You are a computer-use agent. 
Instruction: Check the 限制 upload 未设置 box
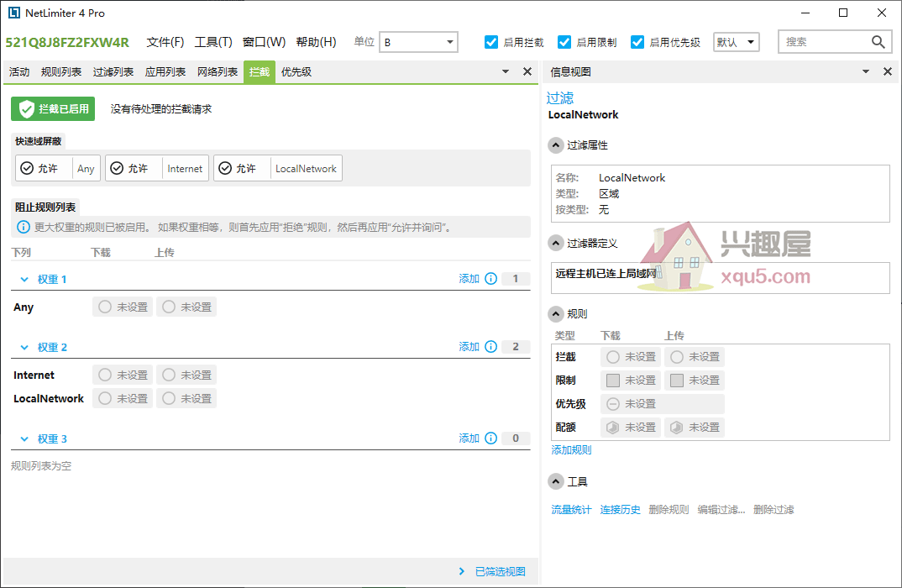click(x=677, y=381)
